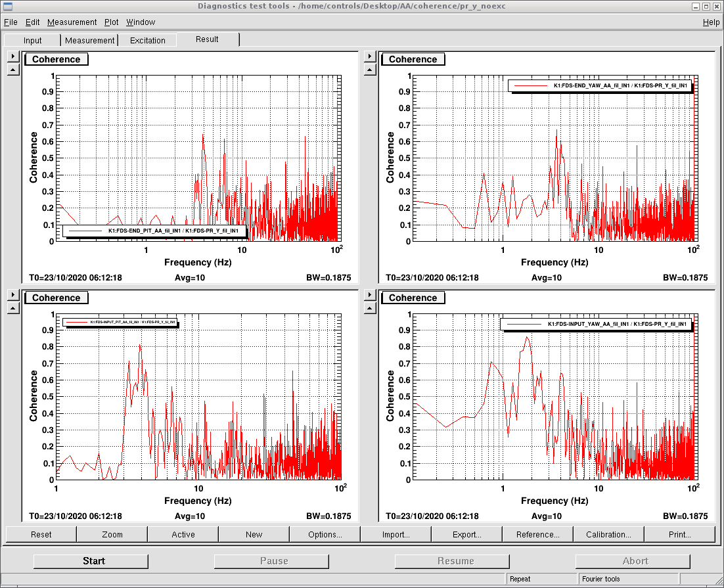Open the Measurement menu in the menu bar
Image resolution: width=724 pixels, height=588 pixels.
point(72,22)
